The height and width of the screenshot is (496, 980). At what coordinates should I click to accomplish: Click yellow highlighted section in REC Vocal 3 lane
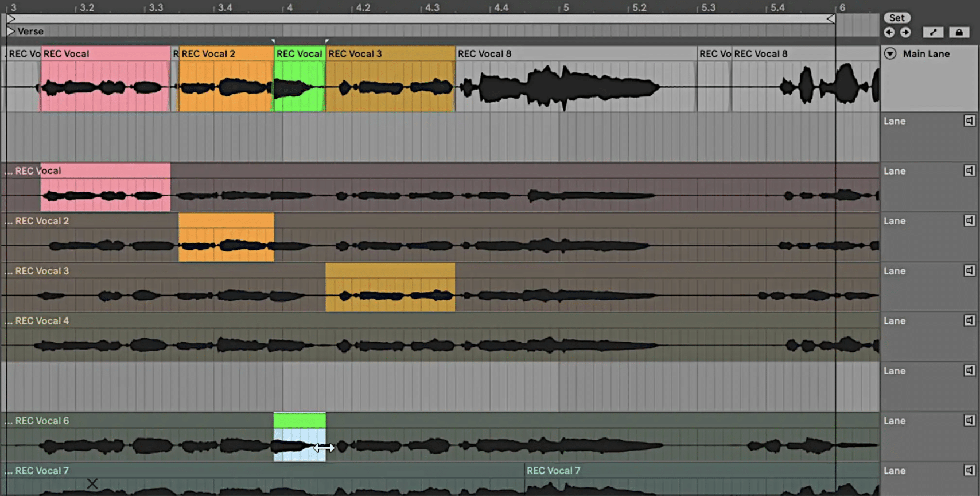pyautogui.click(x=390, y=287)
